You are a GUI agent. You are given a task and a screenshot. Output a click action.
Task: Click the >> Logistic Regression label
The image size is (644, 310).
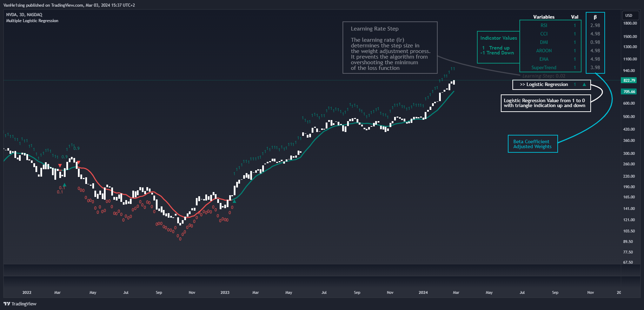(544, 84)
